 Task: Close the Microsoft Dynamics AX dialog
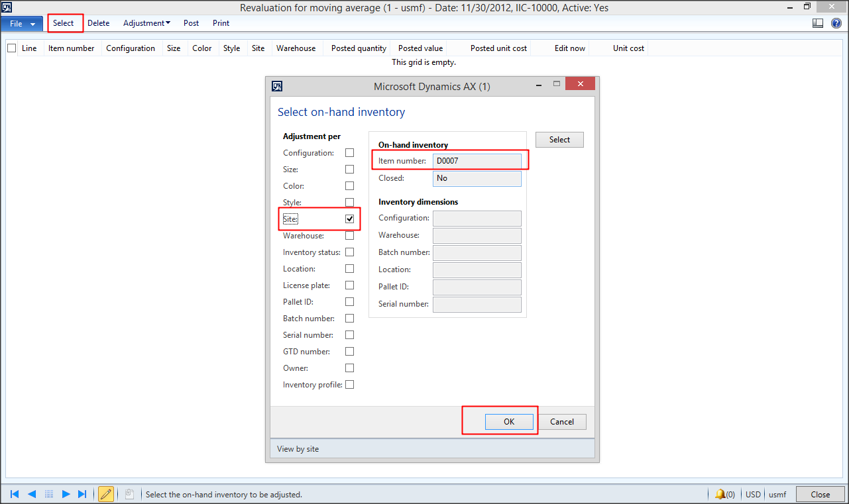580,84
